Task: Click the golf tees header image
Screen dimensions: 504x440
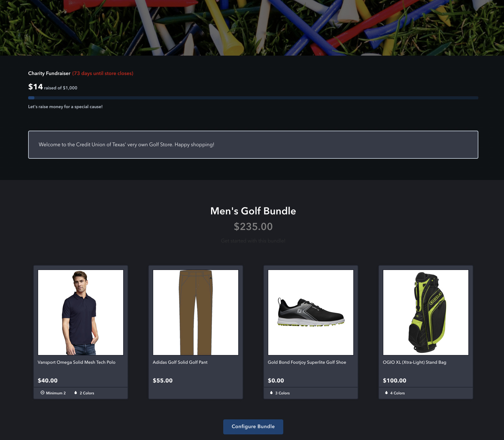Action: coord(252,28)
